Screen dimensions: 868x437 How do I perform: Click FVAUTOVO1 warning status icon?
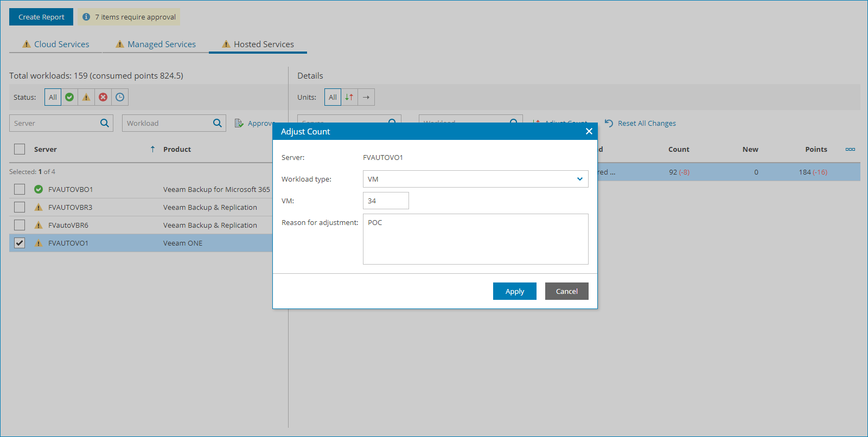(x=39, y=243)
